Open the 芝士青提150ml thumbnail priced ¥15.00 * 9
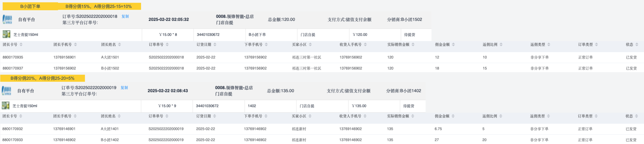This screenshot has height=144, width=644. [6, 106]
